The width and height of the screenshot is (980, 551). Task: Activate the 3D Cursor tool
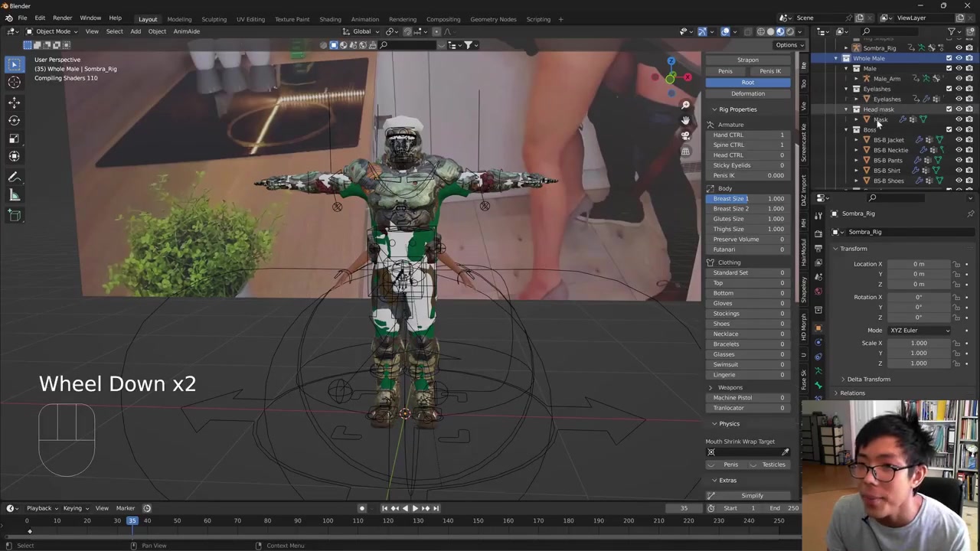pyautogui.click(x=14, y=83)
